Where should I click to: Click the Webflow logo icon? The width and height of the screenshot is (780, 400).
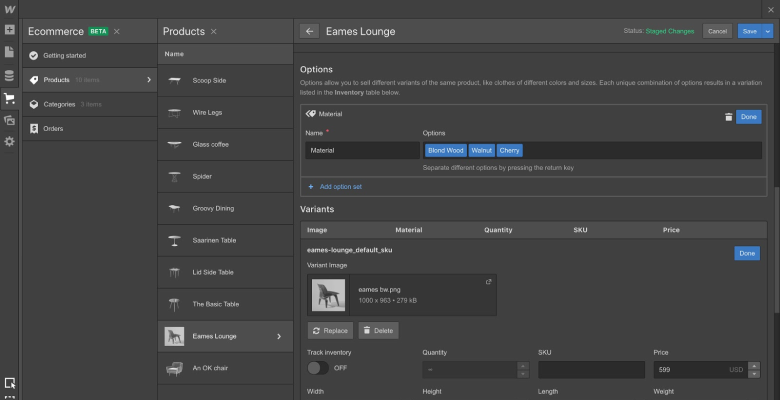click(x=9, y=9)
